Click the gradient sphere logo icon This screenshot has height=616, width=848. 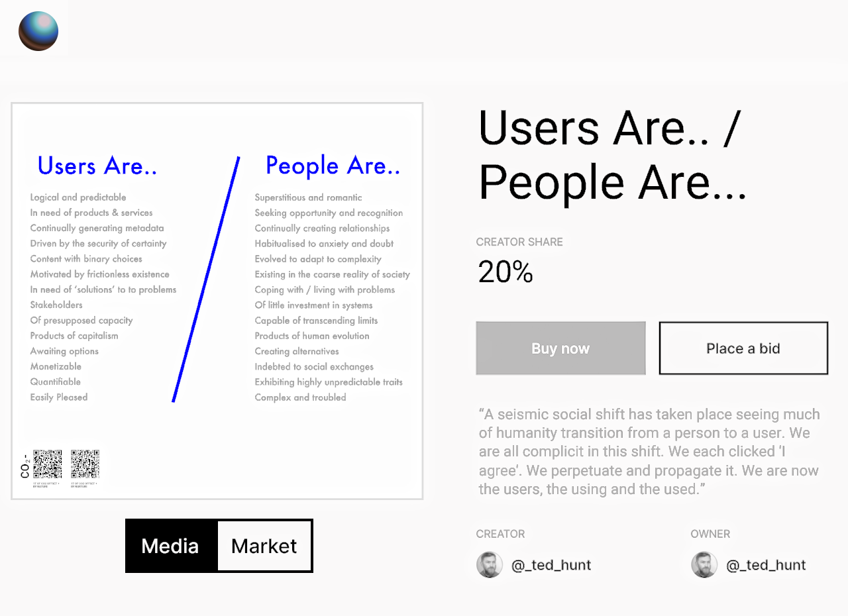click(38, 31)
